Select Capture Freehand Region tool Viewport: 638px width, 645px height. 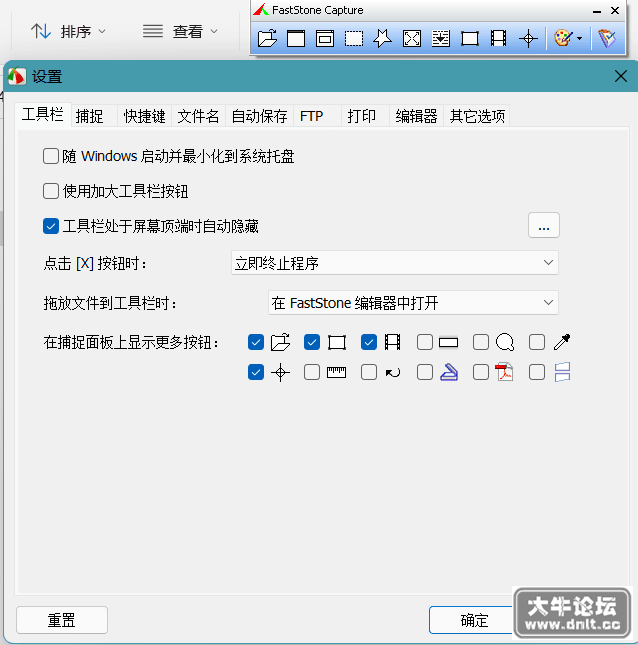[x=383, y=39]
